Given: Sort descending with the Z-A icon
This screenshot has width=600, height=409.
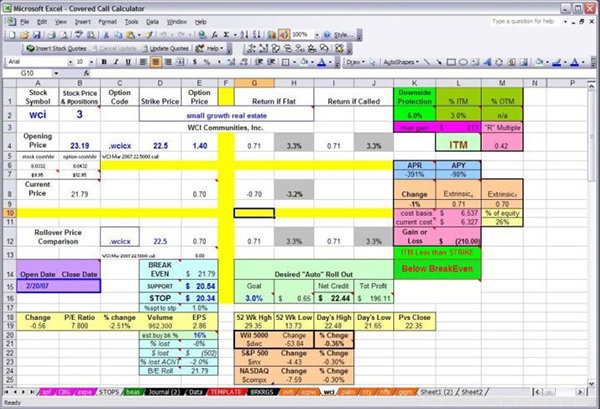Looking at the screenshot, I should click(x=256, y=35).
